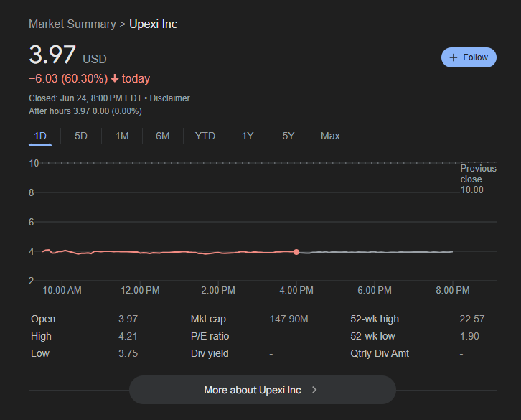Select the 1D chart range tab
This screenshot has height=420, width=521.
click(x=40, y=136)
